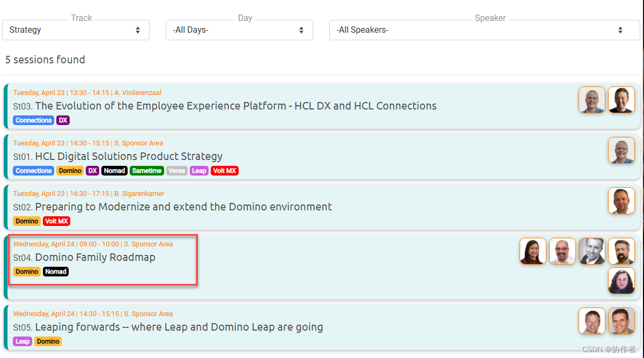This screenshot has width=644, height=358.
Task: Click the DX tag on session St01
Action: [x=93, y=171]
